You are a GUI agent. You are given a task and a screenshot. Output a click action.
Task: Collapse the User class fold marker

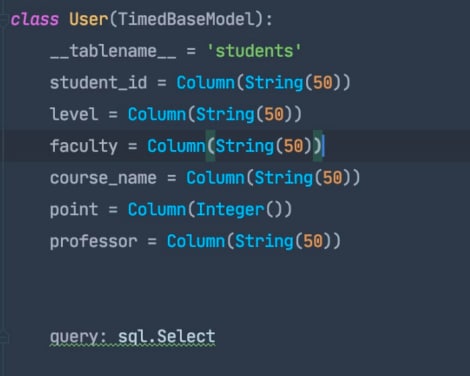tap(3, 20)
